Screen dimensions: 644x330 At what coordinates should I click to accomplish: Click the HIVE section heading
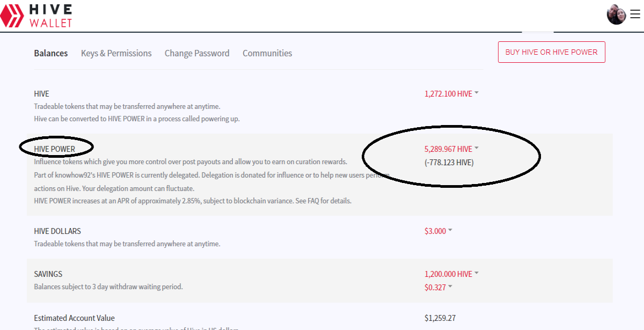[x=41, y=93]
